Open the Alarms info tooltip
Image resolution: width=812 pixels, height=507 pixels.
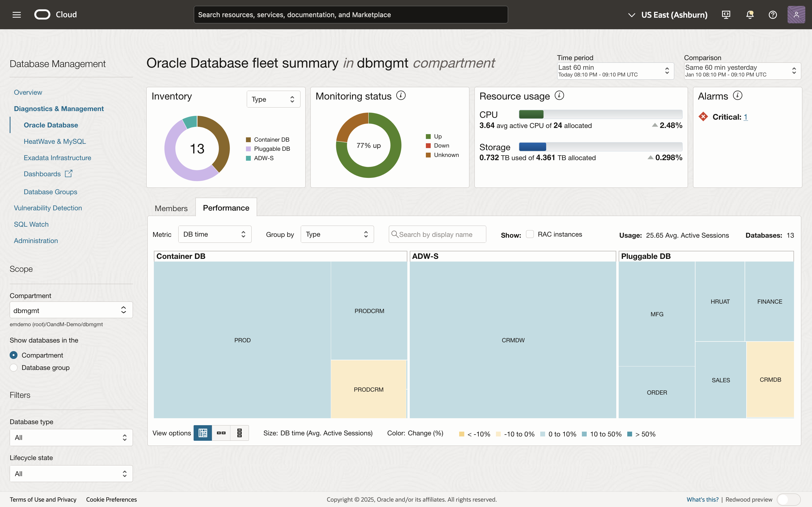click(x=738, y=95)
